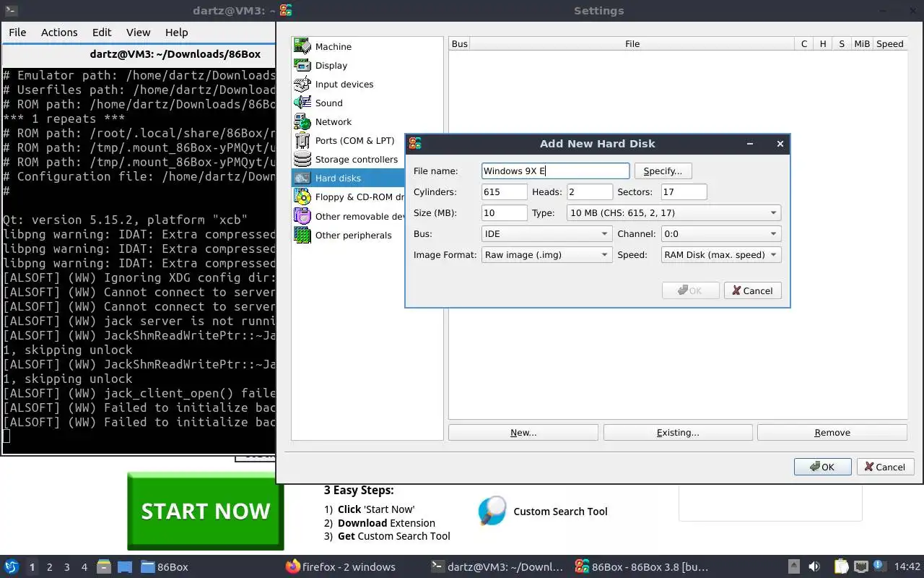Open the clipboard manager tray icon
Image resolution: width=924 pixels, height=578 pixels.
point(841,566)
